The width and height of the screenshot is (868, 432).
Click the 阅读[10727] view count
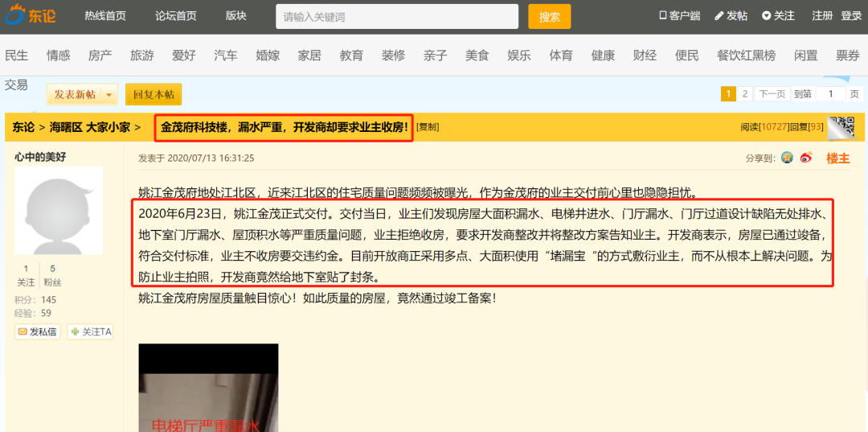coord(765,127)
